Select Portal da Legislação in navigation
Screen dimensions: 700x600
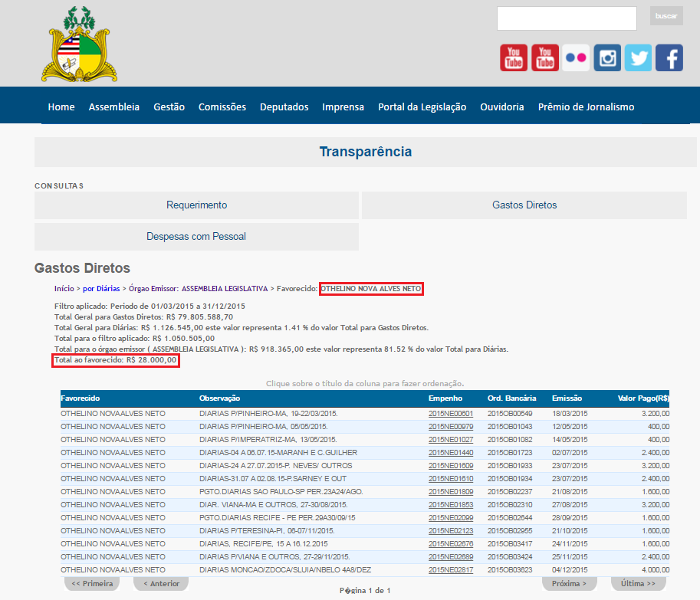(422, 107)
